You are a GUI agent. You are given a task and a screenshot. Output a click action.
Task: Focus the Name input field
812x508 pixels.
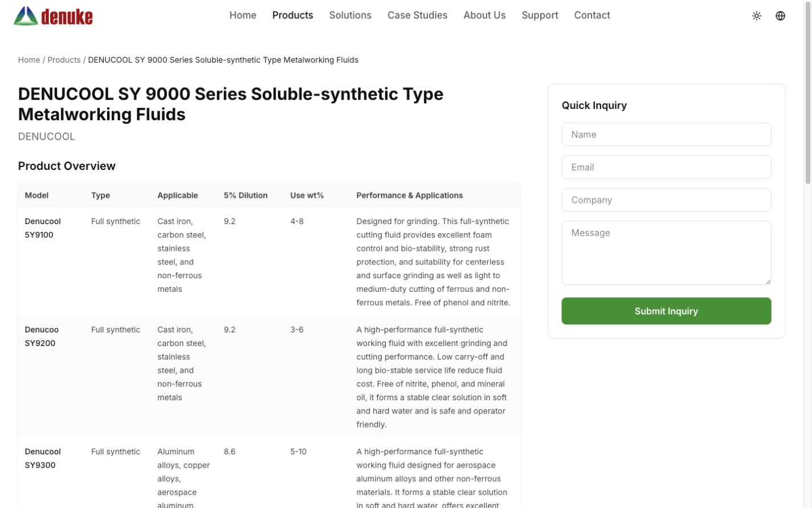tap(666, 135)
